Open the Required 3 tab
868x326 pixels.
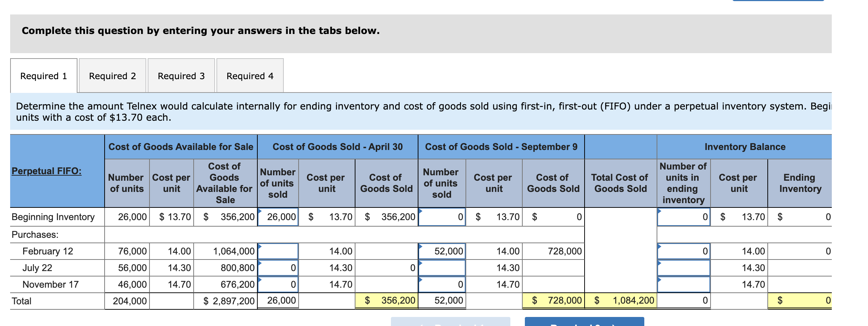click(181, 76)
